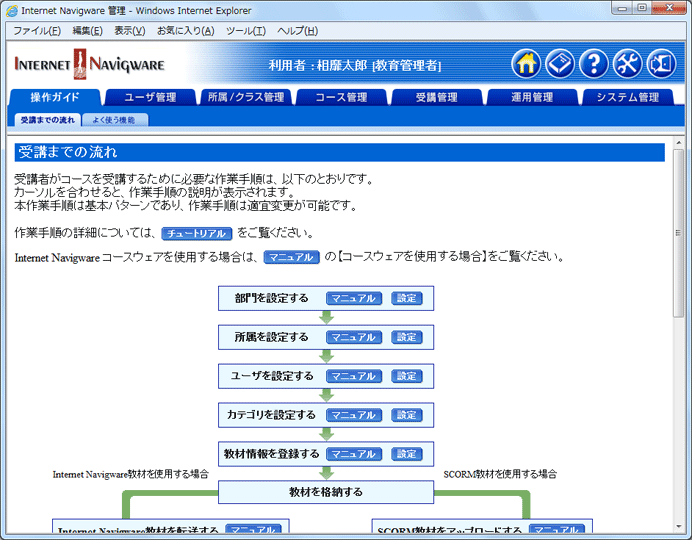This screenshot has width=692, height=540.
Task: Click the 教材を格納する step box
Action: (326, 492)
